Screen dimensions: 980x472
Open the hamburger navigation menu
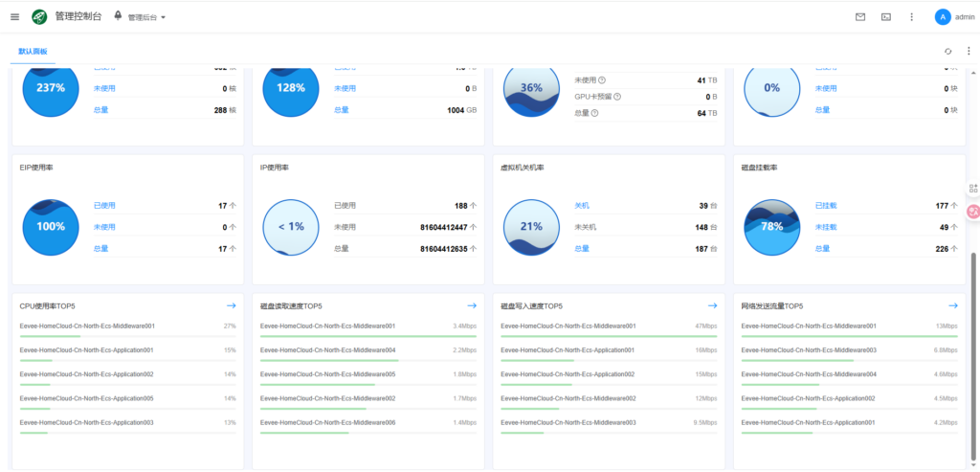point(14,17)
